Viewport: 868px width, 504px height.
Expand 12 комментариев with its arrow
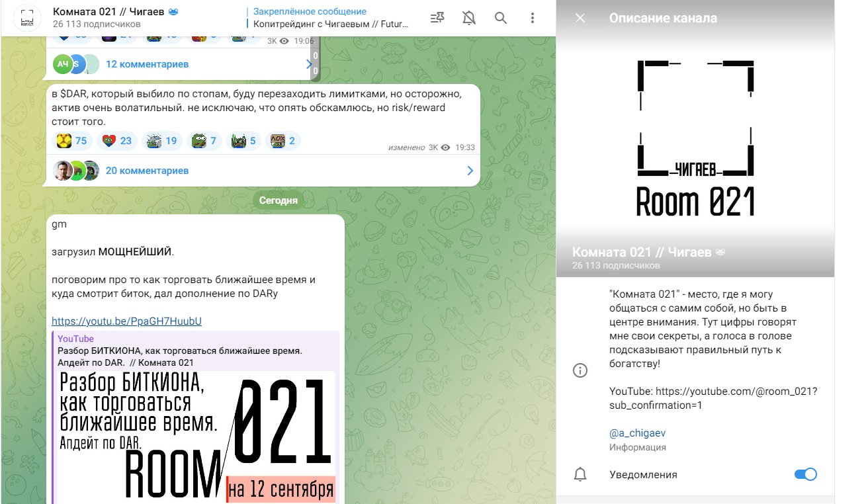[309, 64]
